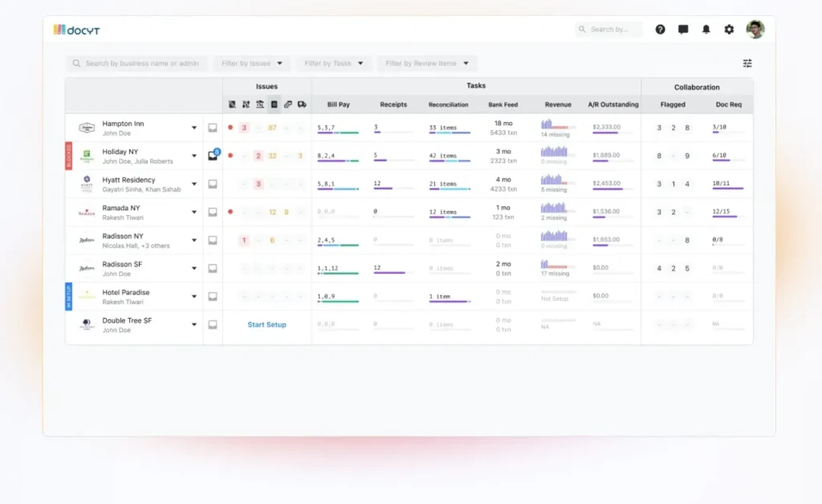Image resolution: width=822 pixels, height=504 pixels.
Task: Click the notifications bell icon
Action: tap(706, 30)
